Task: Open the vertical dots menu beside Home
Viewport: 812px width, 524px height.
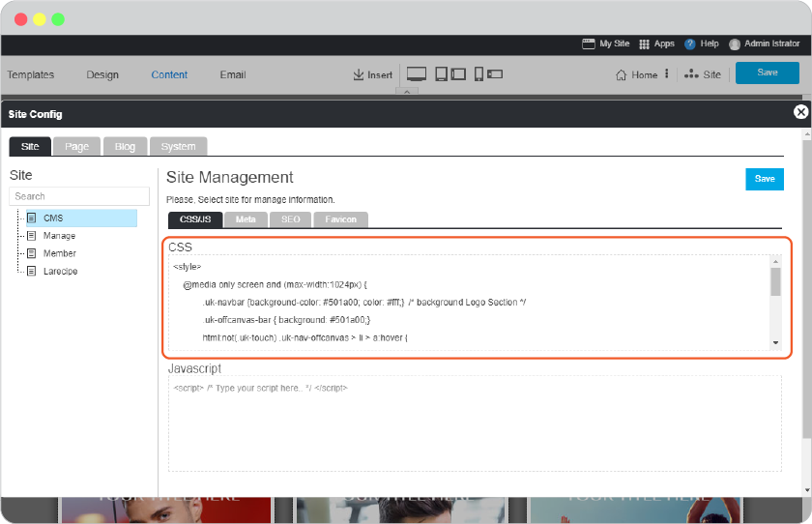Action: pos(666,73)
